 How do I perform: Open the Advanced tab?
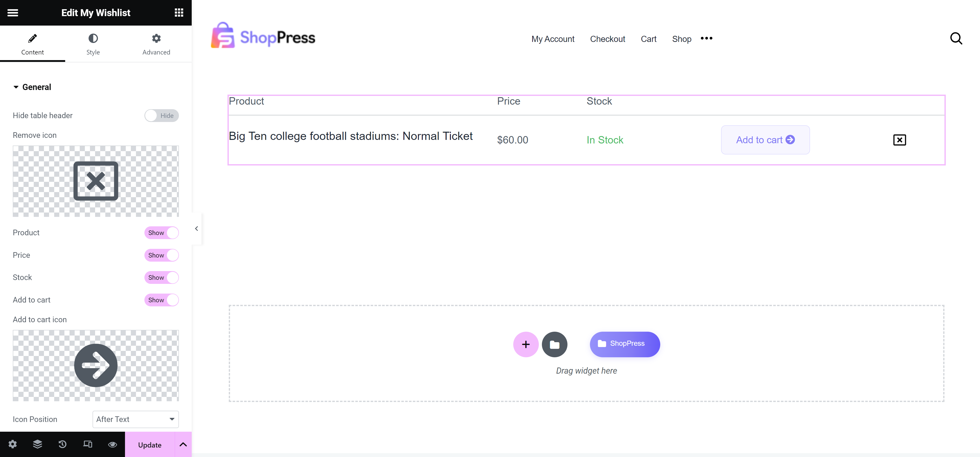[x=156, y=44]
